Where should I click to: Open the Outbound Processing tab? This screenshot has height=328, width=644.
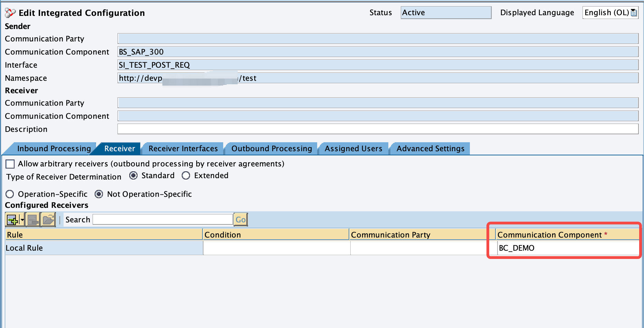pyautogui.click(x=272, y=148)
